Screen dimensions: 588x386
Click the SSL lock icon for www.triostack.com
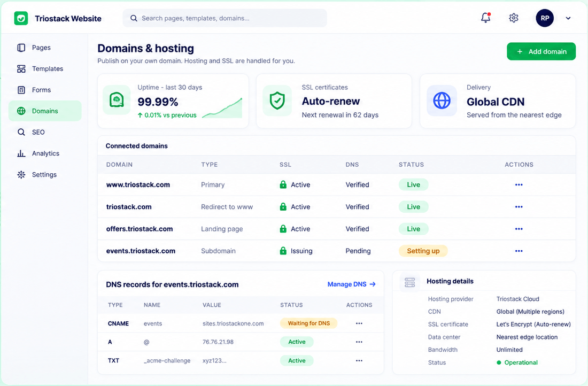pyautogui.click(x=283, y=184)
